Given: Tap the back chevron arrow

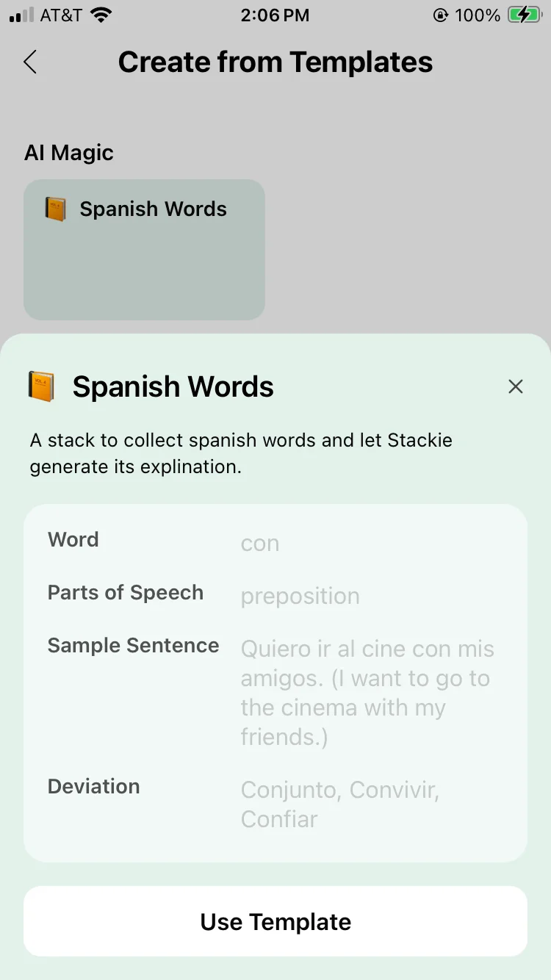Looking at the screenshot, I should point(30,62).
